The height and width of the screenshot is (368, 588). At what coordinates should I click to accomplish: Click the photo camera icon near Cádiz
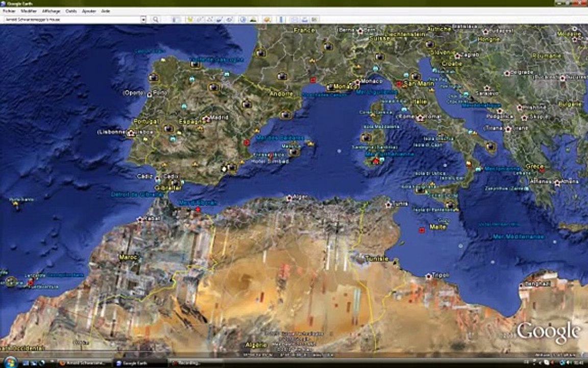[176, 183]
